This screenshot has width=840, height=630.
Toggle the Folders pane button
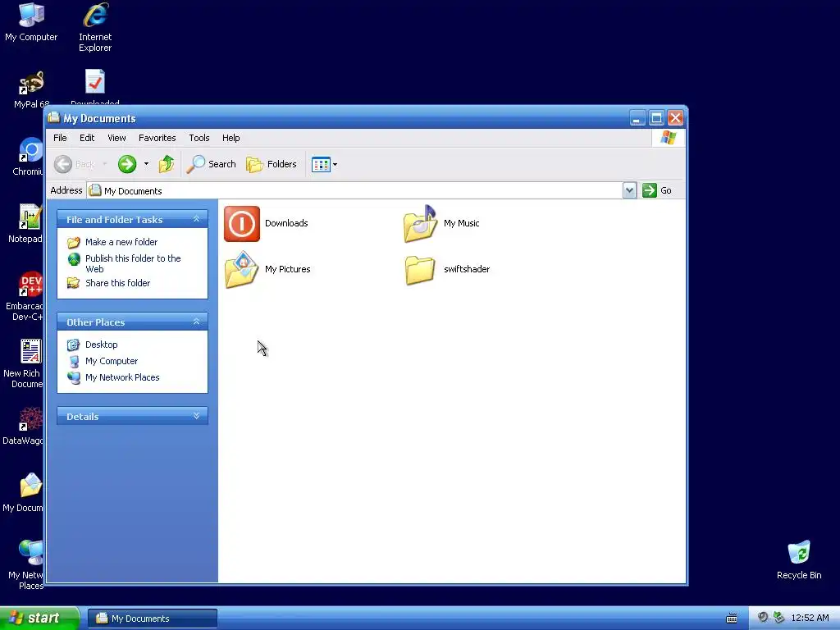pos(272,164)
